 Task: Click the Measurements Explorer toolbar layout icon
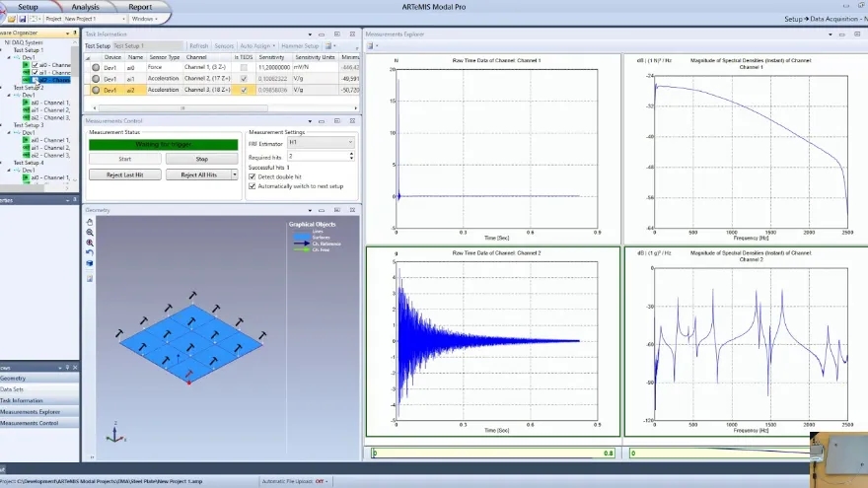pos(370,46)
